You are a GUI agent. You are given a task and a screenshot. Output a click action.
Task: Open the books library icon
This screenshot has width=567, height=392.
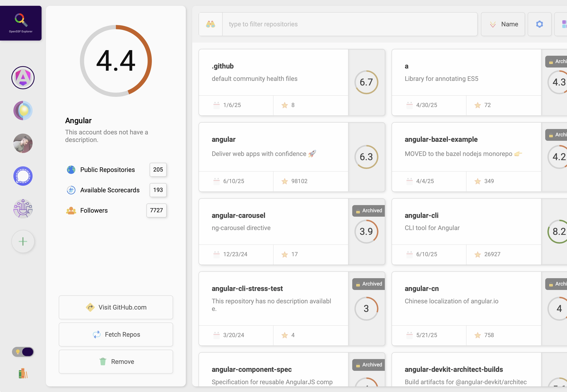click(23, 373)
